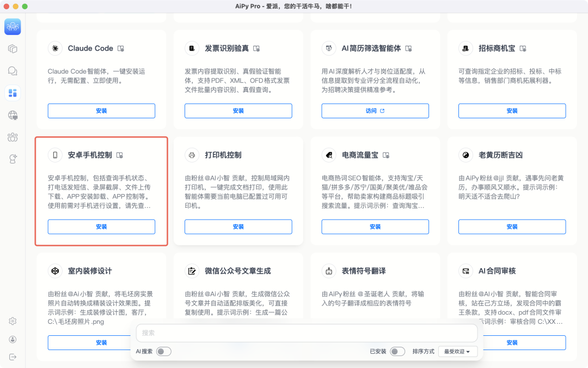Image resolution: width=588 pixels, height=368 pixels.
Task: Open the 最受欢迎 sort dropdown
Action: (457, 352)
